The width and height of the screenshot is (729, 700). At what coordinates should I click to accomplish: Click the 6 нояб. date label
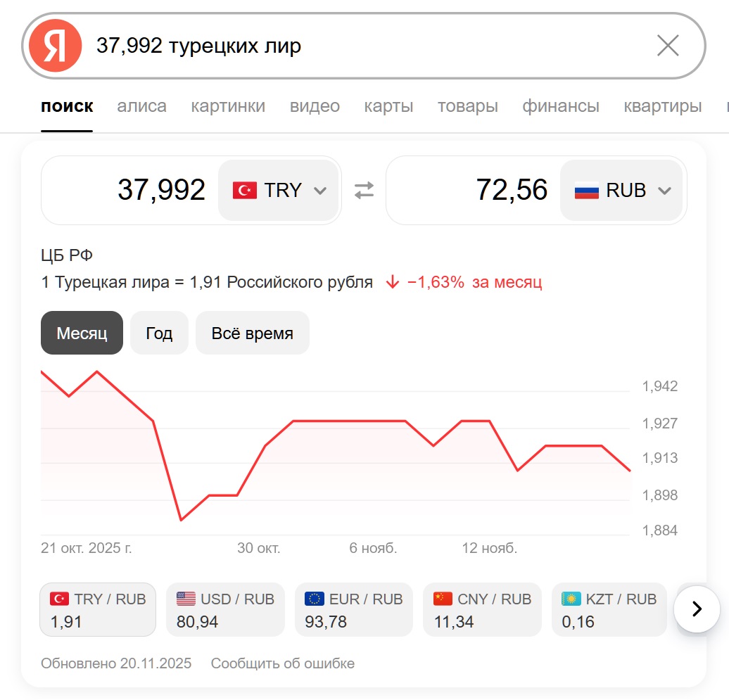pyautogui.click(x=373, y=548)
